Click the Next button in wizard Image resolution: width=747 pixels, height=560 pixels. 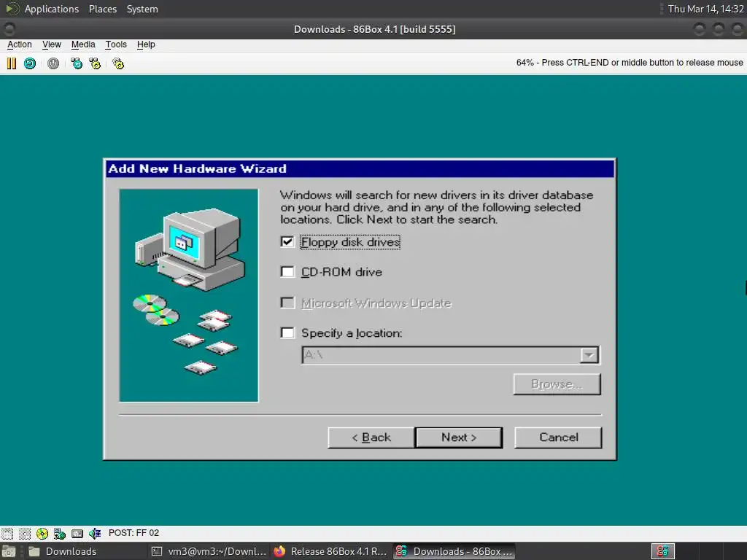pyautogui.click(x=459, y=437)
